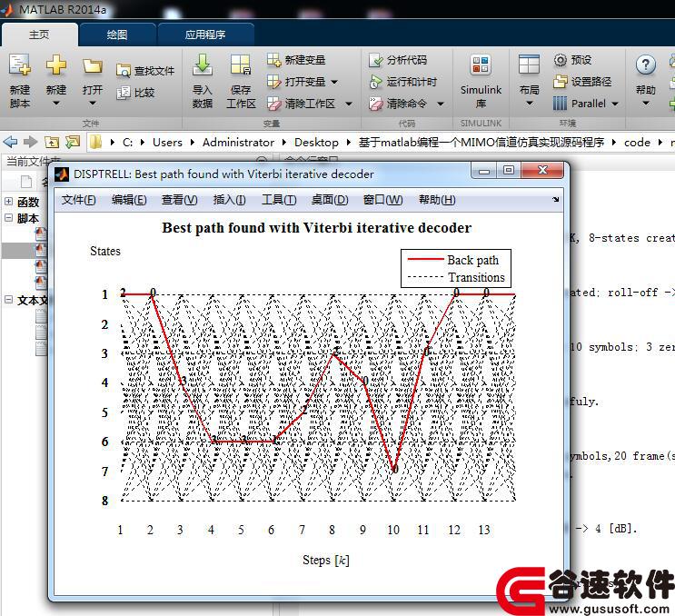The height and width of the screenshot is (616, 675).
Task: Open 桌面(D) menu in figure window
Action: click(330, 200)
